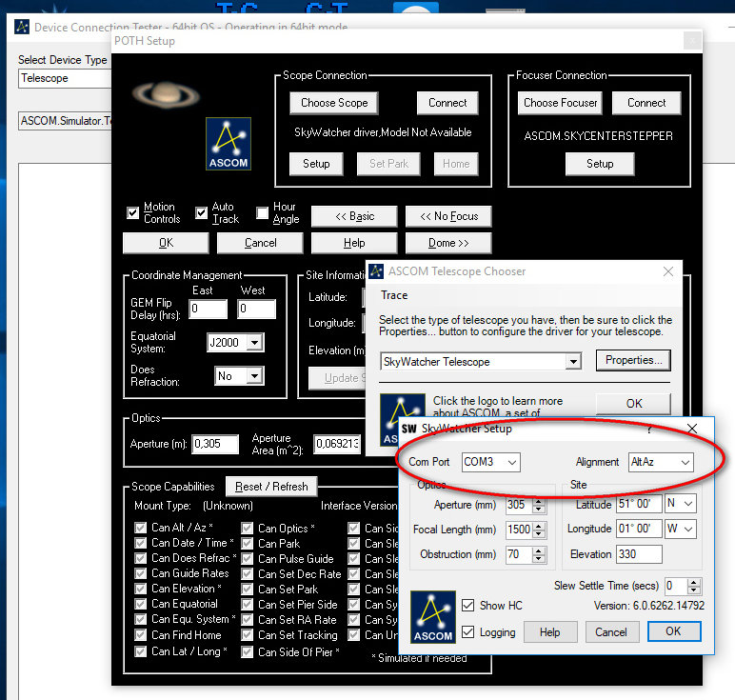Open Does Refraction No dropdown
The width and height of the screenshot is (735, 700).
click(239, 376)
